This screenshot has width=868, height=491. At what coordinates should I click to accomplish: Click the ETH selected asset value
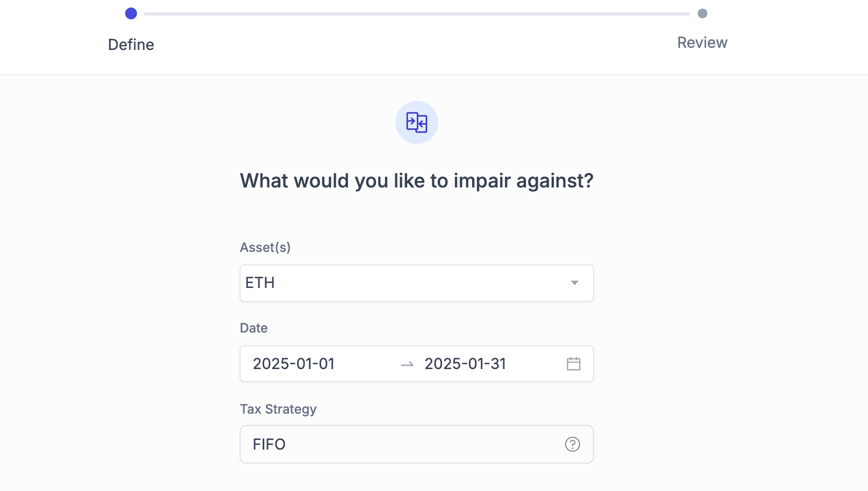point(260,283)
